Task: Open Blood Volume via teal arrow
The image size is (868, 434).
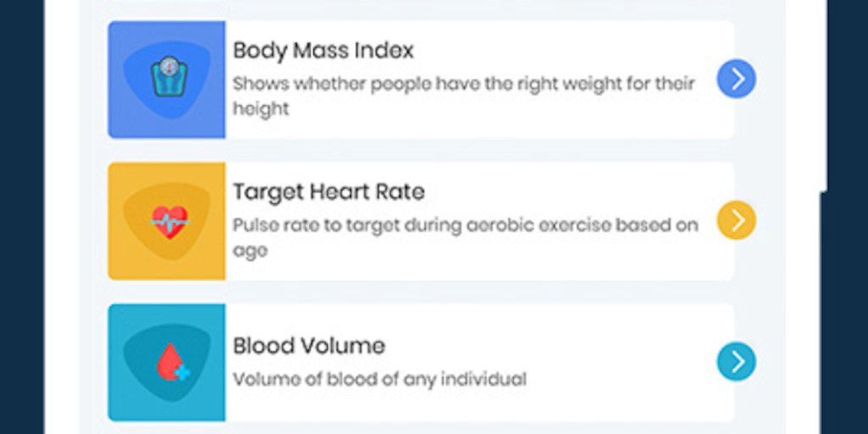Action: (x=736, y=362)
